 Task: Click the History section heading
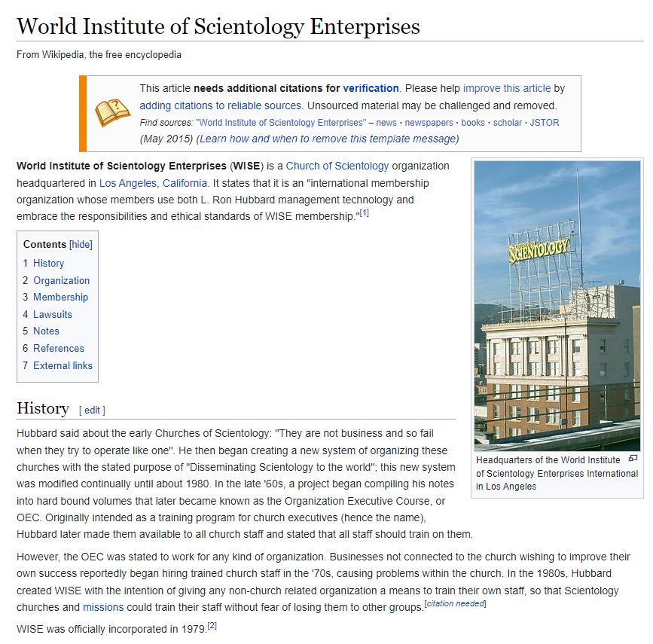pyautogui.click(x=43, y=408)
